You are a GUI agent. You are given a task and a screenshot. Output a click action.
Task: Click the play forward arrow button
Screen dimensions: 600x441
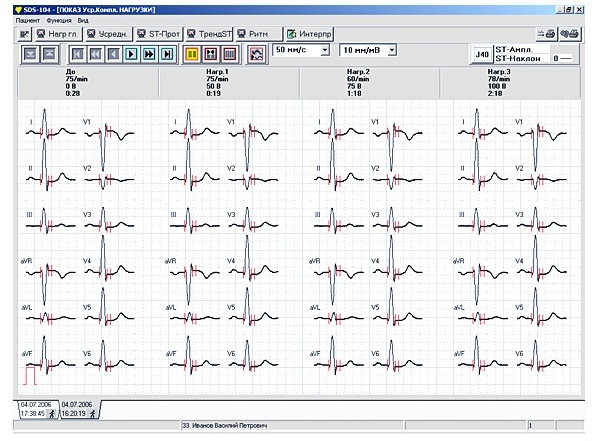pyautogui.click(x=131, y=54)
